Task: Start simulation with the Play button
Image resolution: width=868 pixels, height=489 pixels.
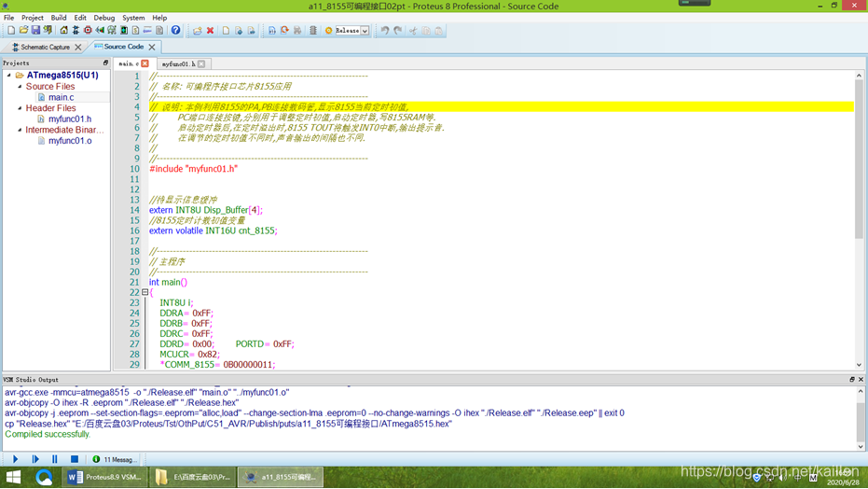Action: [16, 459]
